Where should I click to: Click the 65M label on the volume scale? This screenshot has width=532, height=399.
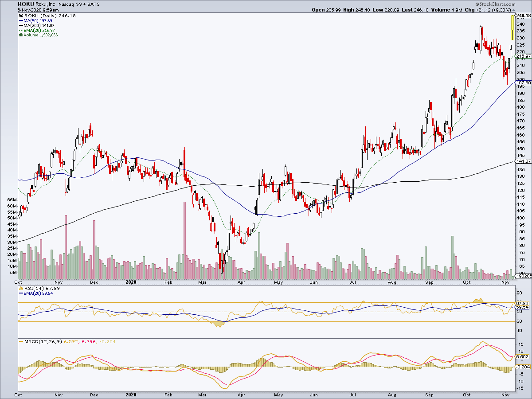tap(12, 200)
